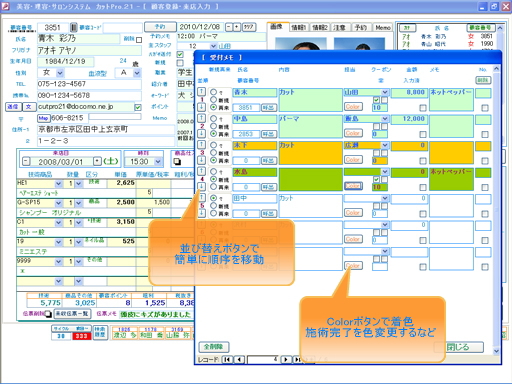The width and height of the screenshot is (512, 384).
Task: Open the product code dropdown for HE1
Action: [x=59, y=184]
